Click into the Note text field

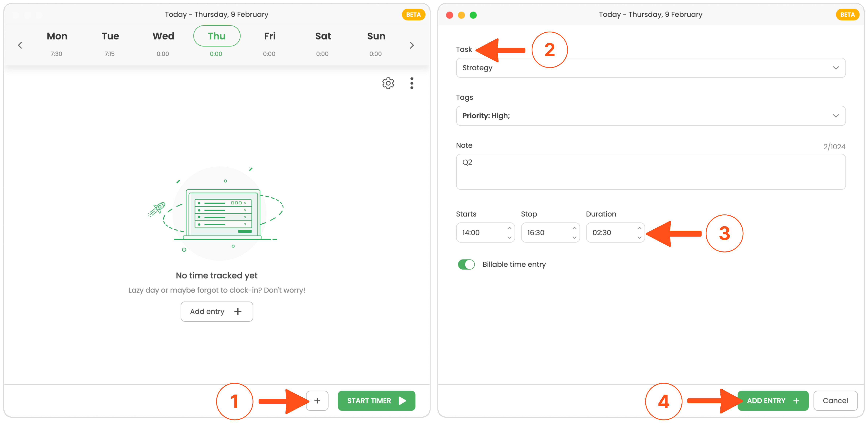[650, 172]
